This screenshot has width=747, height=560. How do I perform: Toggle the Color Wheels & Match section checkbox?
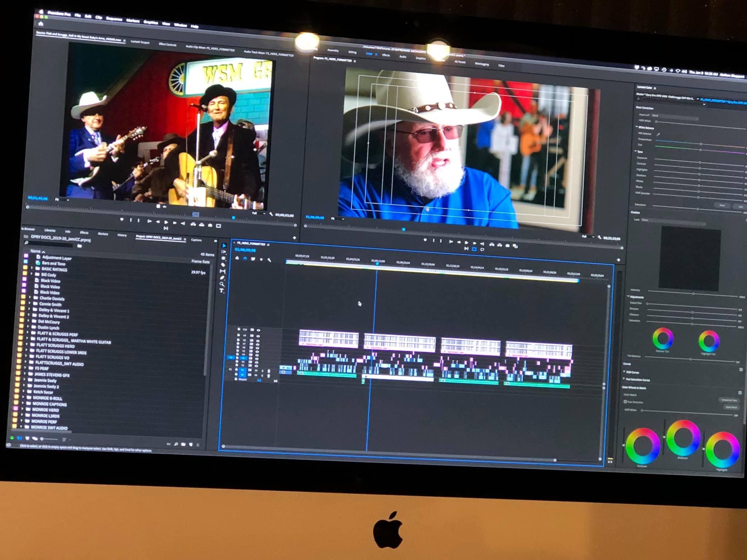pos(740,393)
